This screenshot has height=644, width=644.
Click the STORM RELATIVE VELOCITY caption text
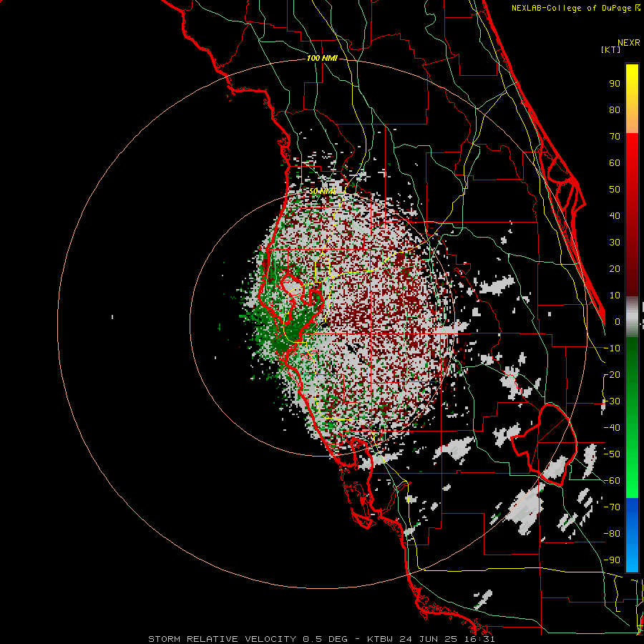click(x=321, y=639)
